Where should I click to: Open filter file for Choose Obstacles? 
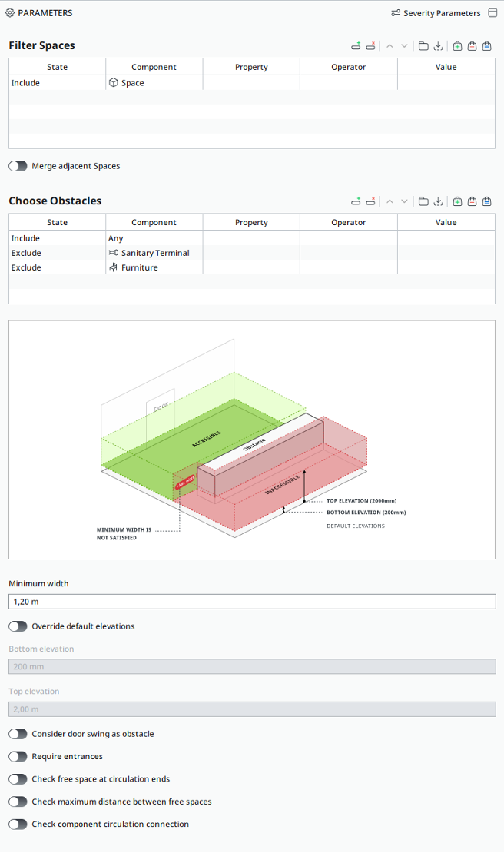(423, 201)
